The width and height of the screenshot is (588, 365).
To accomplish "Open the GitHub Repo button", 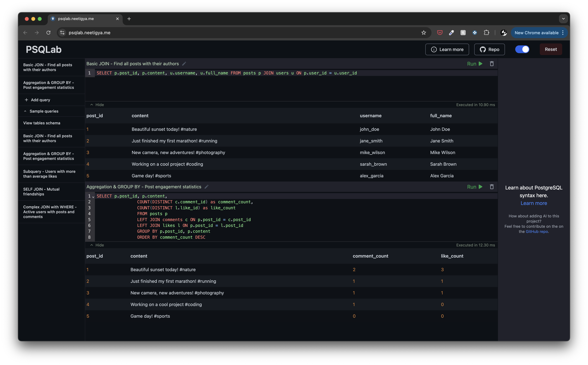I will tap(489, 49).
